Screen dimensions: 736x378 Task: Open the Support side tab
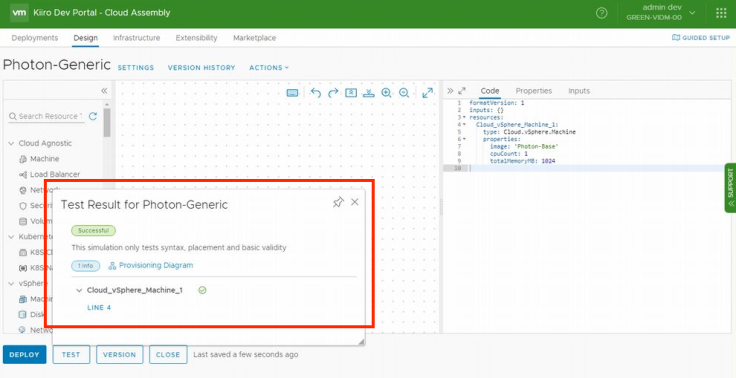(x=730, y=188)
